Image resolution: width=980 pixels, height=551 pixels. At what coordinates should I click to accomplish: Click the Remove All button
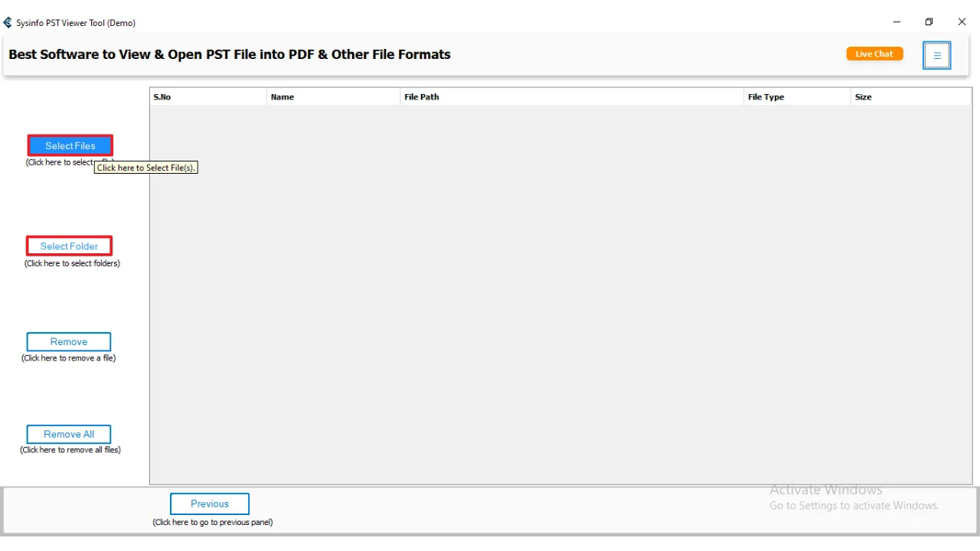(x=69, y=434)
